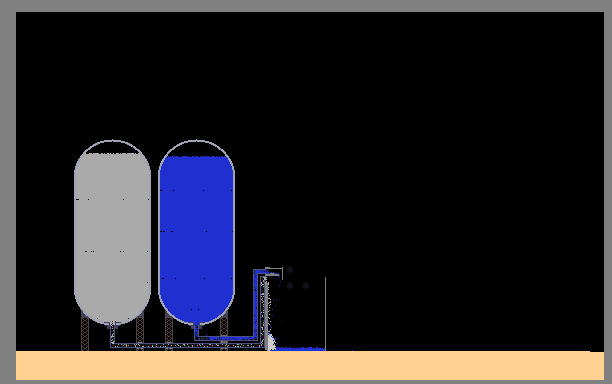Click the left support leg of blue tank

169,332
